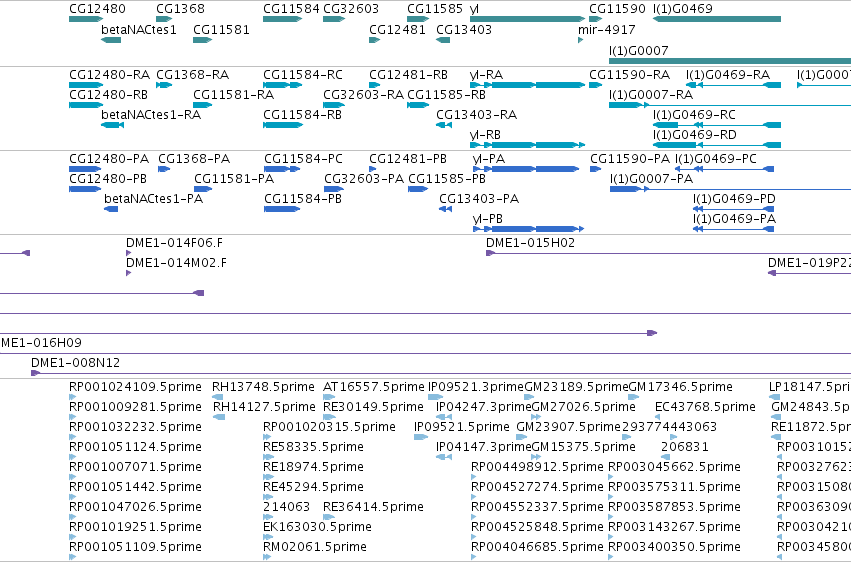
Task: Select transcript yl-RB
Action: [485, 135]
